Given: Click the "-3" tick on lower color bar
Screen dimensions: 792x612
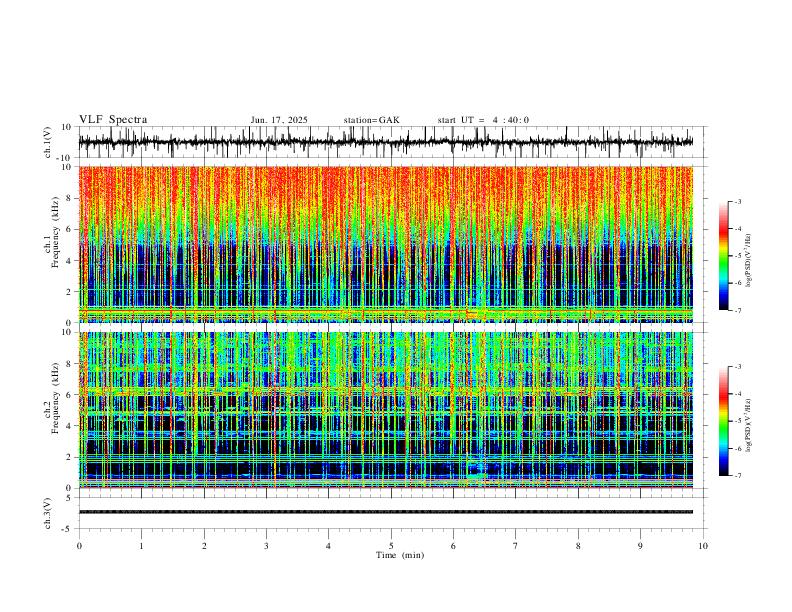Looking at the screenshot, I should (x=738, y=367).
